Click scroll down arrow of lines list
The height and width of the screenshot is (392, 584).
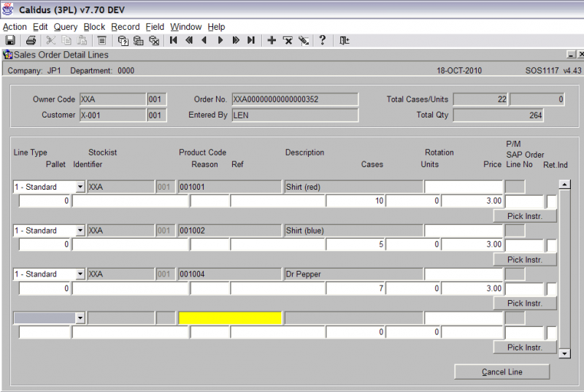point(564,353)
